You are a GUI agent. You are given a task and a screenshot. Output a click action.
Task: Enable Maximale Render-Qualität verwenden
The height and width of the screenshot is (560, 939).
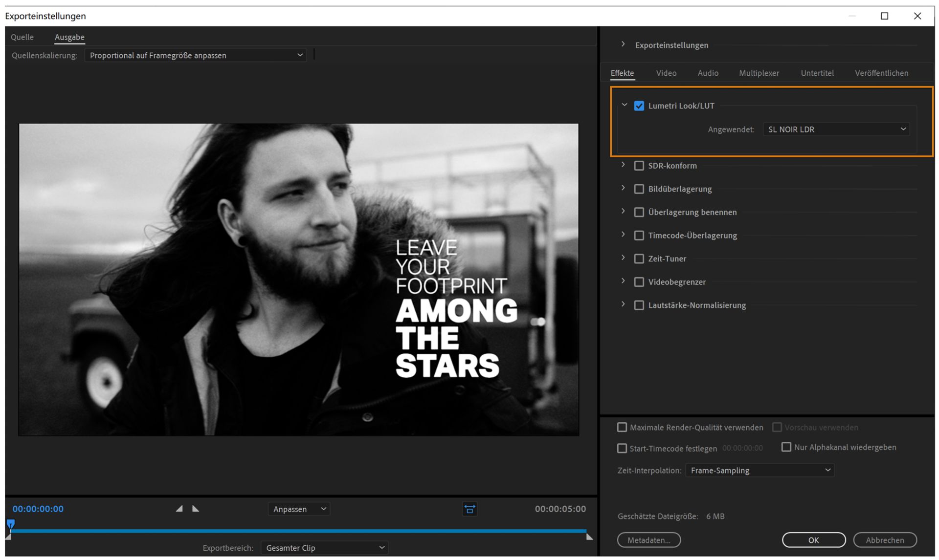[x=622, y=428]
